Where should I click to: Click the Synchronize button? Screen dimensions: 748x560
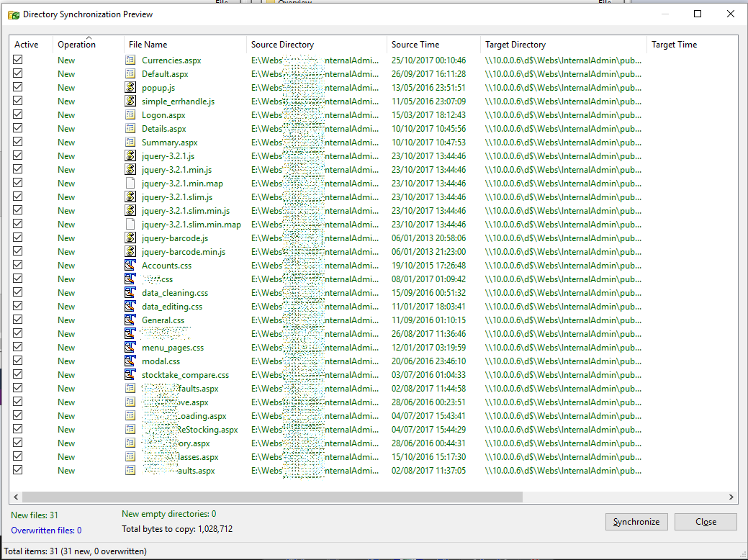pyautogui.click(x=636, y=522)
